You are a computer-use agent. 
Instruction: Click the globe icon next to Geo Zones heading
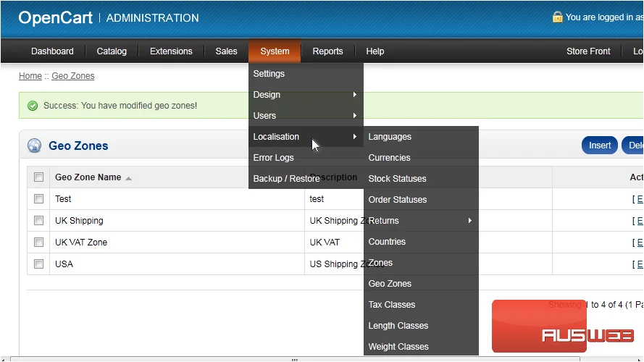(x=35, y=146)
